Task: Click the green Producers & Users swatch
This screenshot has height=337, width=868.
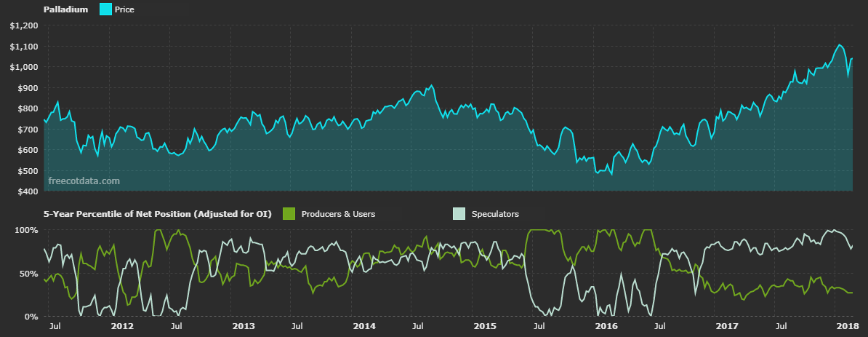Action: click(289, 213)
